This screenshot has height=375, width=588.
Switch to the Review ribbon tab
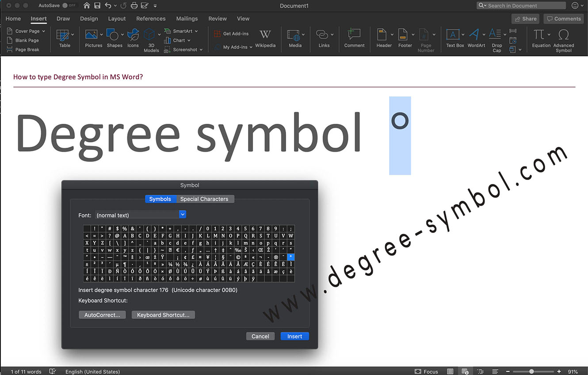click(x=217, y=19)
